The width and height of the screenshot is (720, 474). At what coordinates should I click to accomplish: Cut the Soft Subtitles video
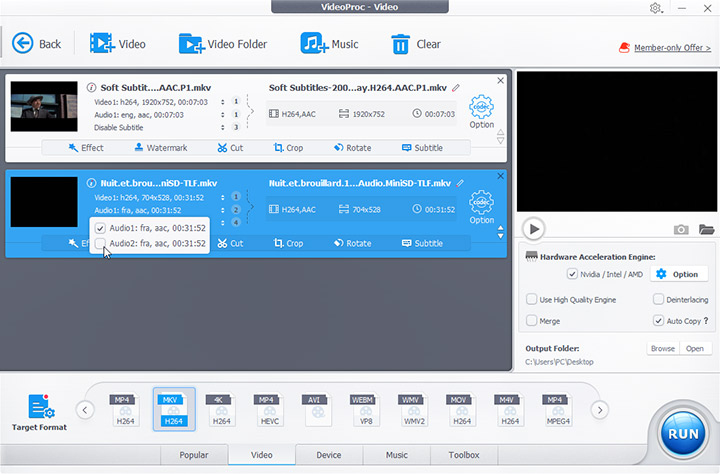230,148
